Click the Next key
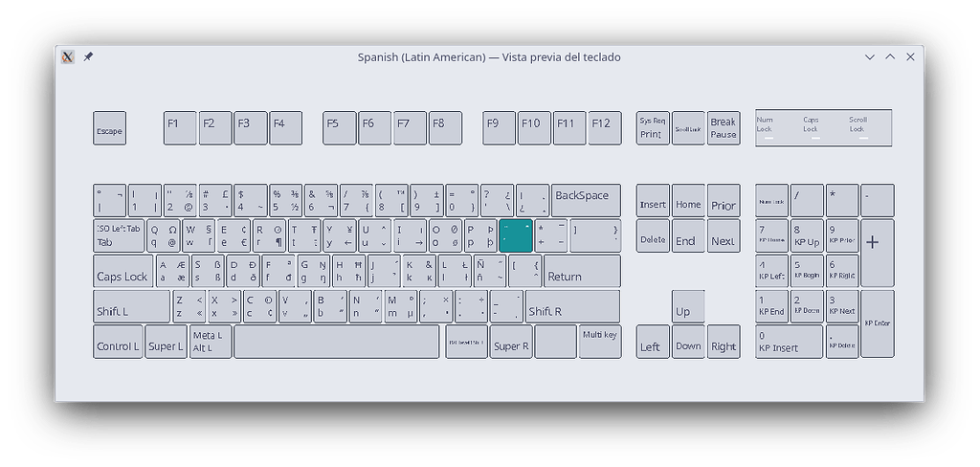The width and height of the screenshot is (980, 467). (724, 235)
